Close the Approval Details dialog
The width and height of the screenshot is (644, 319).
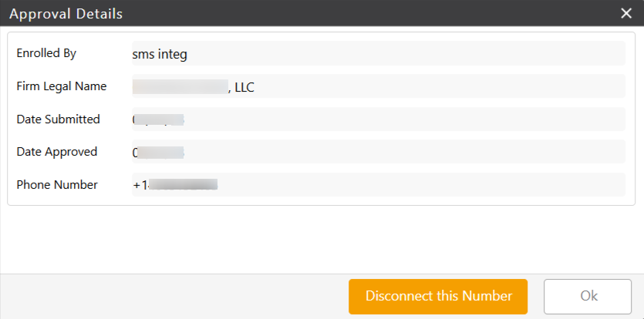[x=626, y=14]
